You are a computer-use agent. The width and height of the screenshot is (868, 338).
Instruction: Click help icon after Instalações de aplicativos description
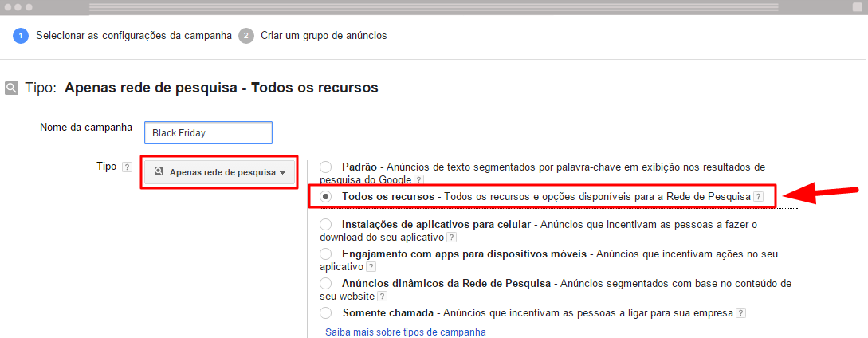click(x=452, y=238)
